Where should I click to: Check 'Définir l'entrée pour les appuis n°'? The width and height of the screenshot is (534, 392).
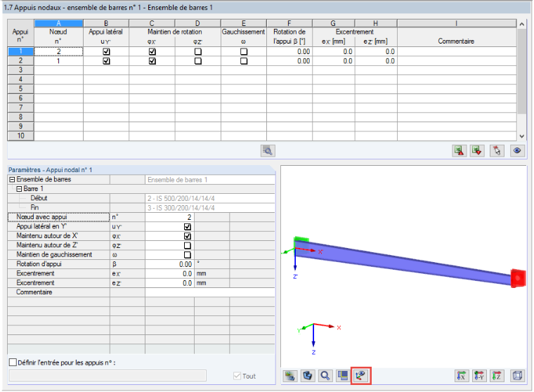[x=13, y=362]
